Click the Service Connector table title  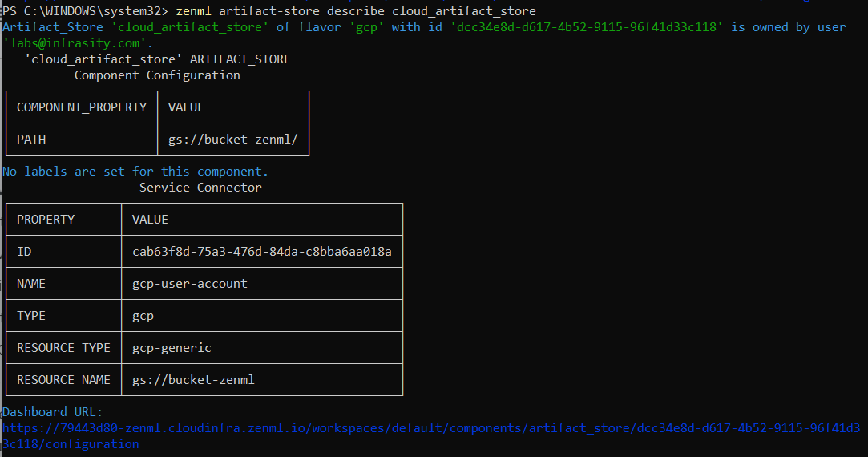click(200, 188)
